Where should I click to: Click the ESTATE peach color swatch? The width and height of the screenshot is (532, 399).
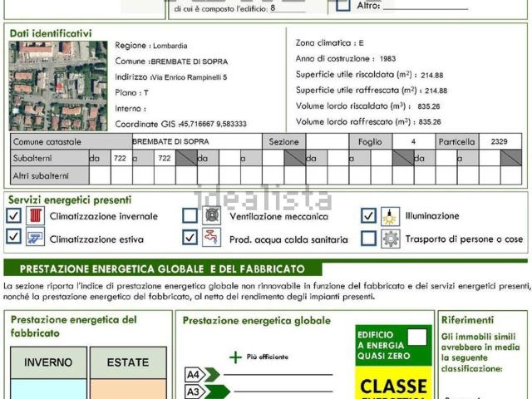[x=128, y=389]
